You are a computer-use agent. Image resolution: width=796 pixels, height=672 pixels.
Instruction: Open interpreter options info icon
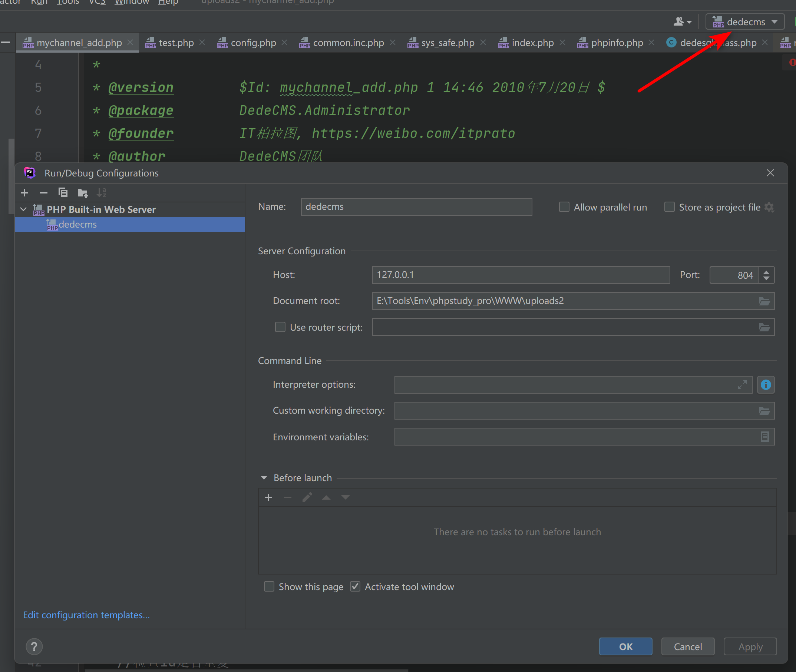pyautogui.click(x=766, y=385)
